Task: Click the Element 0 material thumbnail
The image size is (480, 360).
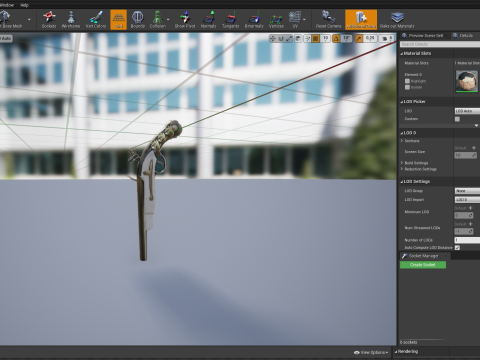Action: pos(467,81)
